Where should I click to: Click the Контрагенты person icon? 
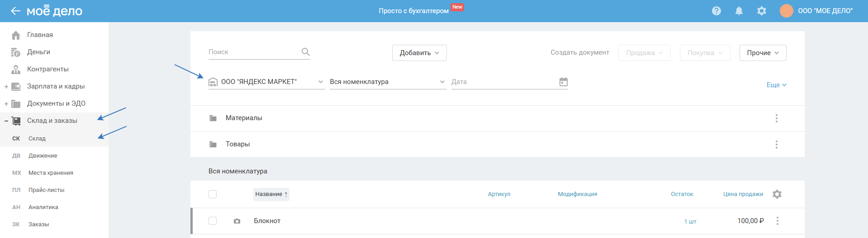coord(16,70)
